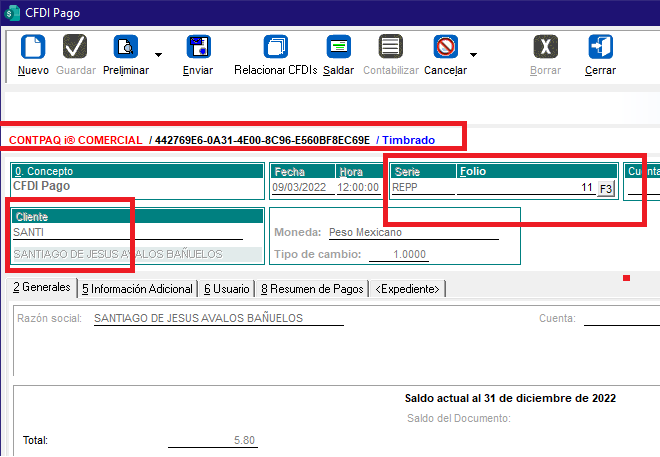This screenshot has width=660, height=457.
Task: Open the Expediente tab
Action: click(x=407, y=289)
